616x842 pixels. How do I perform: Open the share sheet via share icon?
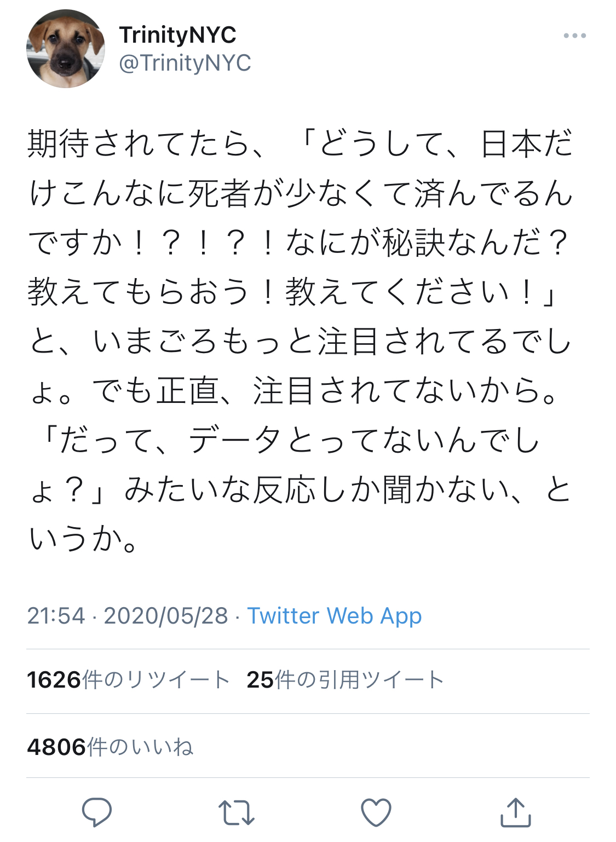point(516,812)
